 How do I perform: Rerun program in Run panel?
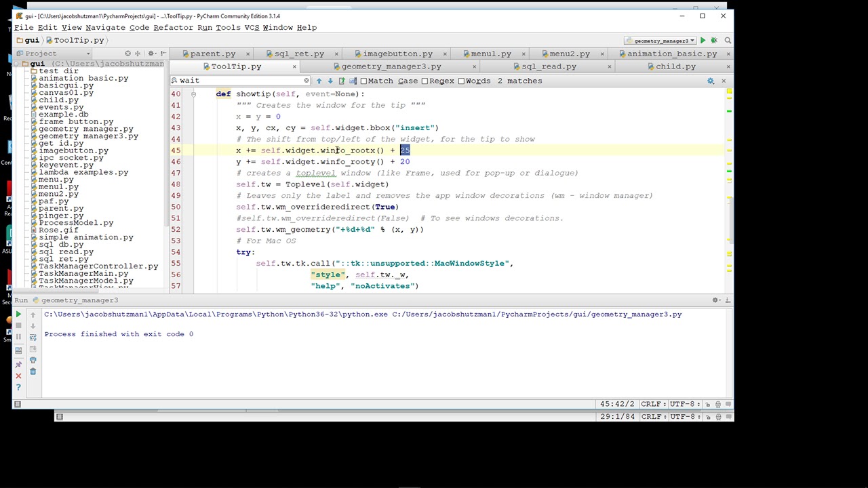(18, 314)
